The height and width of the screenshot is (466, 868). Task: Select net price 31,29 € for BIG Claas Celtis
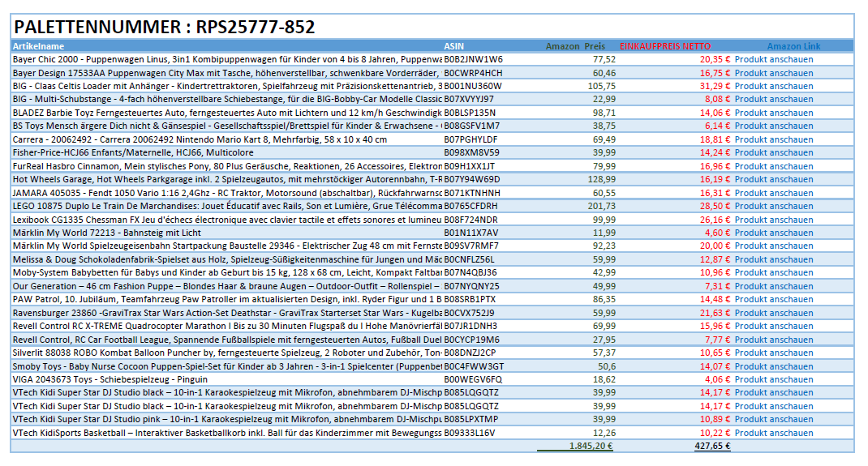[715, 86]
